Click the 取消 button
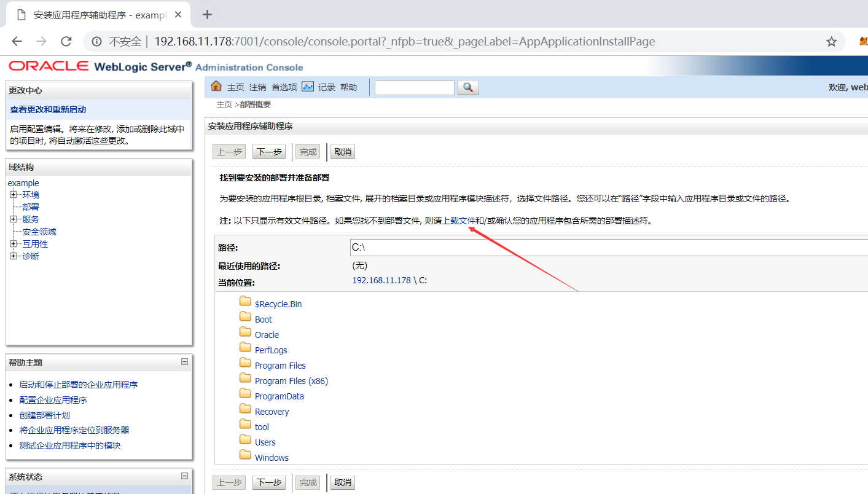 tap(342, 151)
